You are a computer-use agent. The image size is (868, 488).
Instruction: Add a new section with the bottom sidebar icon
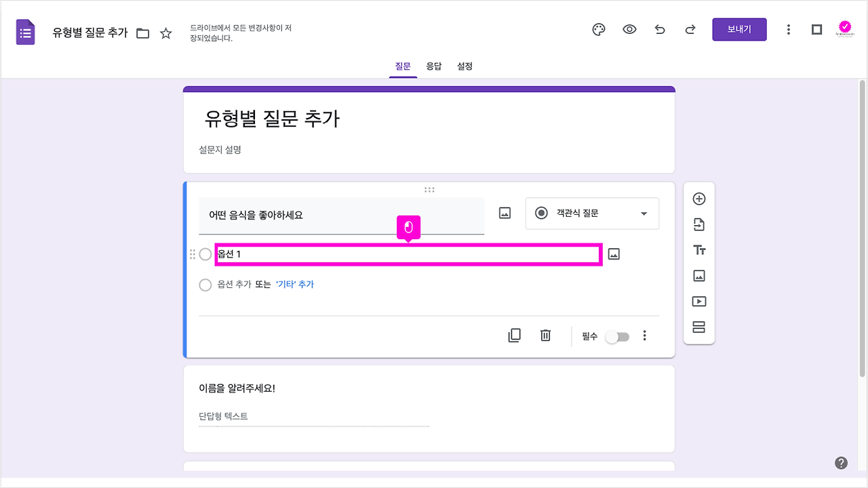698,327
